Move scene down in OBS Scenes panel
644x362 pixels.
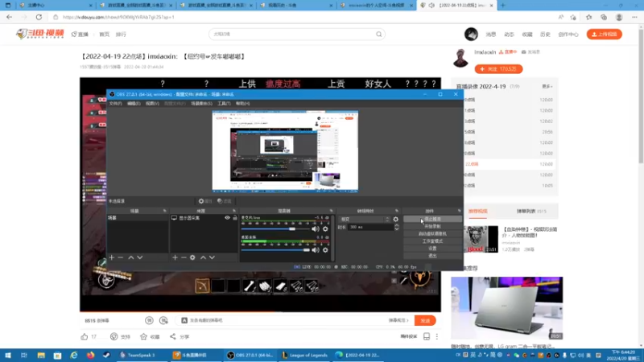[x=140, y=257]
